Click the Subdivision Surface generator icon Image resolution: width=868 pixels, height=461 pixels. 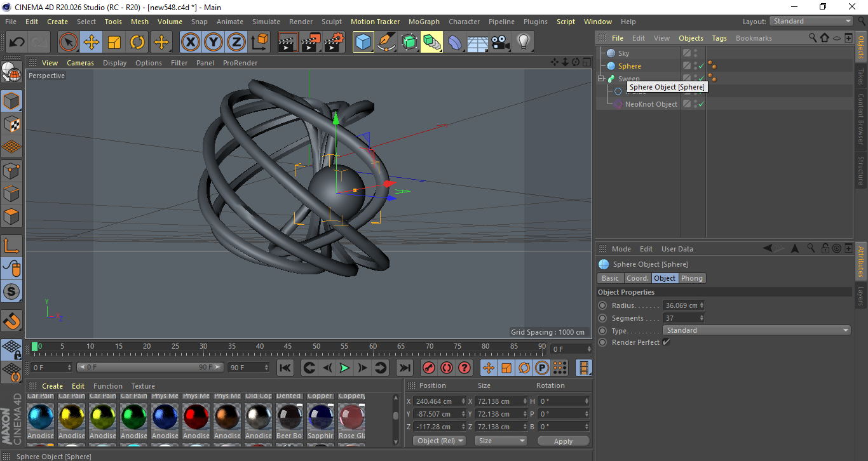point(409,43)
